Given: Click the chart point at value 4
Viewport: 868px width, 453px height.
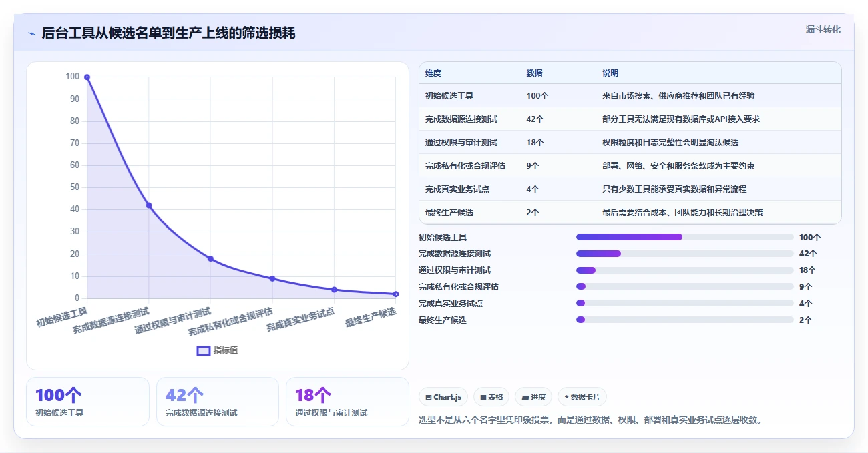Looking at the screenshot, I should tap(334, 290).
